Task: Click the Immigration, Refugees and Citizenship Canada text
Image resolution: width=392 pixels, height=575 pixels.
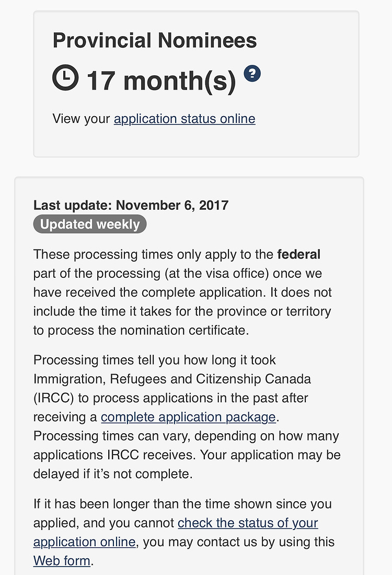Action: (172, 379)
